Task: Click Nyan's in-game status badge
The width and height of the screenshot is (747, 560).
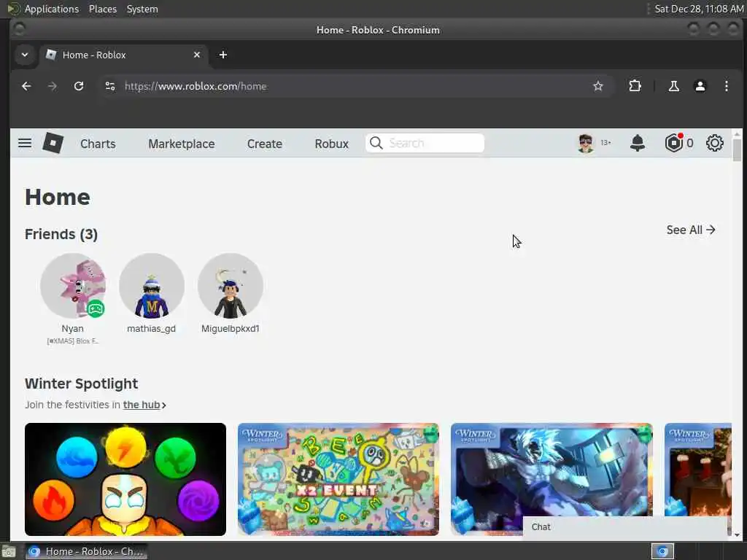Action: tap(96, 308)
